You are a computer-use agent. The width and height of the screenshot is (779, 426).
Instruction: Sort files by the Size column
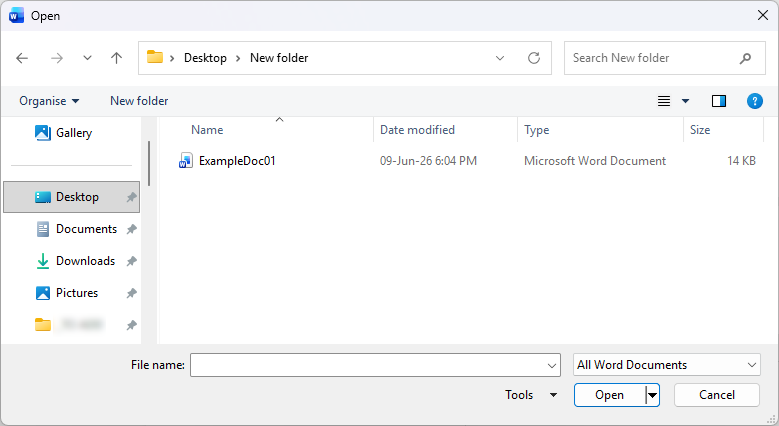700,130
